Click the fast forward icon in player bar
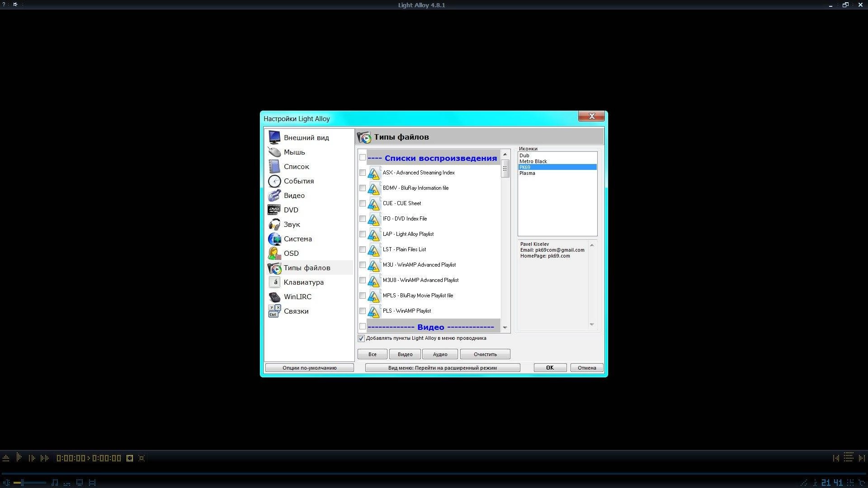Viewport: 868px width, 488px height. [44, 458]
